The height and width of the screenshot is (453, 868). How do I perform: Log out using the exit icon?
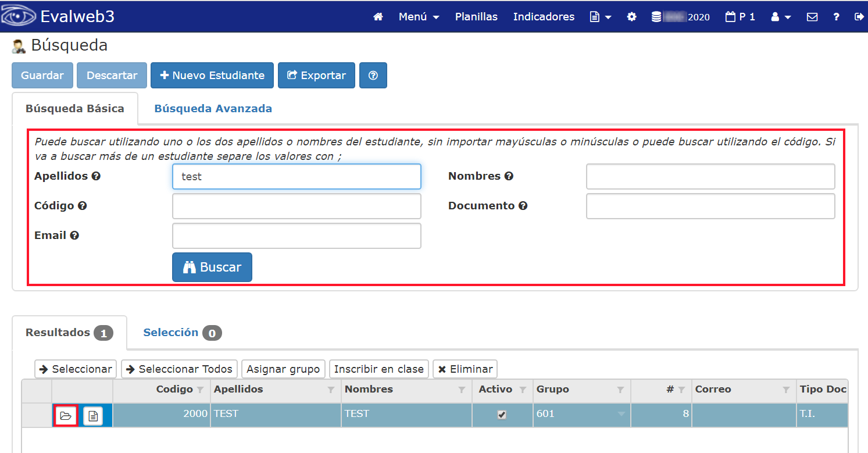(x=859, y=17)
